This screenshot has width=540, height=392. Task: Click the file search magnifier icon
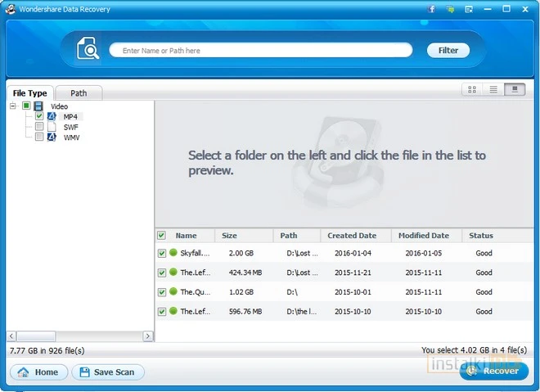88,48
